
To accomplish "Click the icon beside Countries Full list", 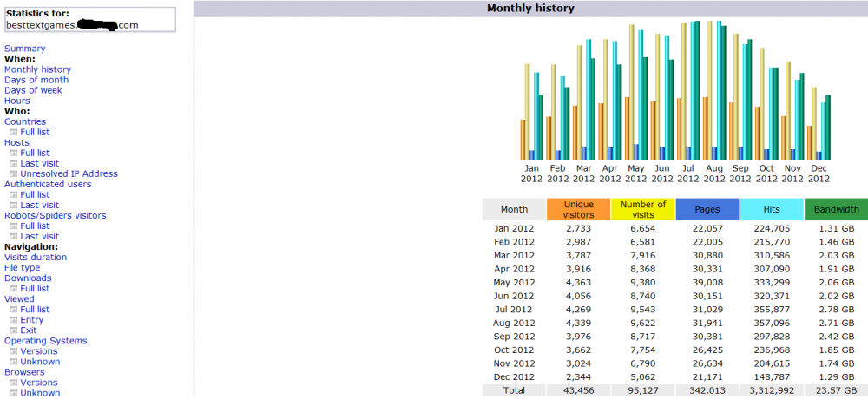I will (14, 133).
